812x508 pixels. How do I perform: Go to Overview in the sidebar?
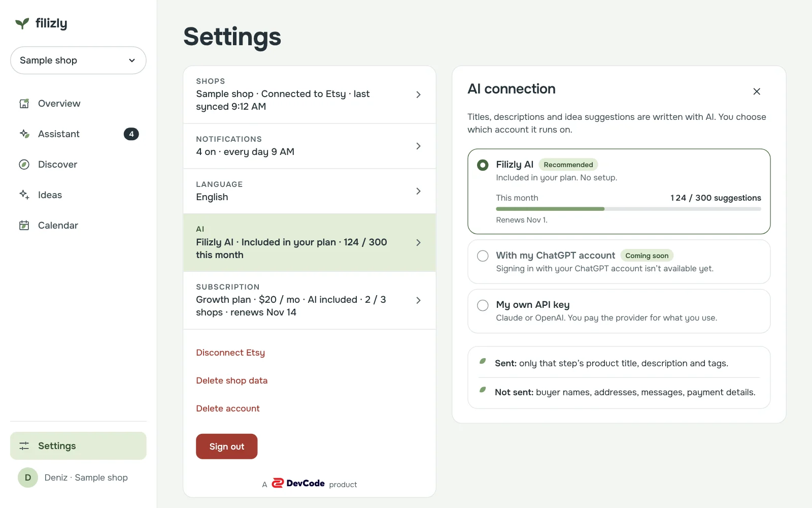click(78, 104)
